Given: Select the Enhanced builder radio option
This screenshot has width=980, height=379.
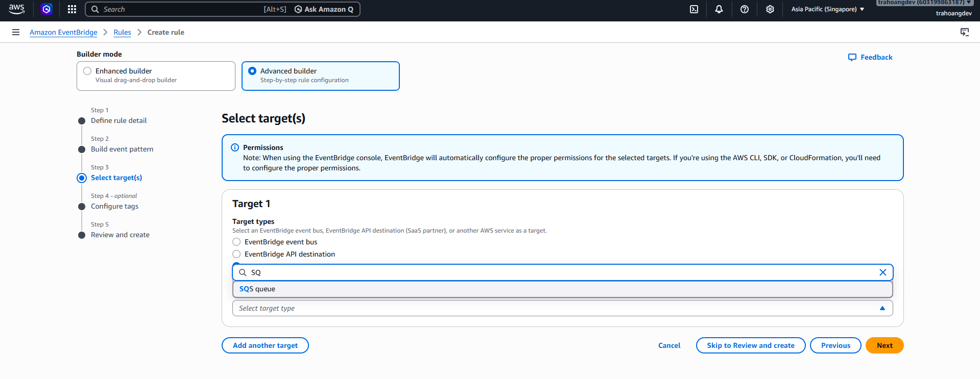Looking at the screenshot, I should pos(87,71).
